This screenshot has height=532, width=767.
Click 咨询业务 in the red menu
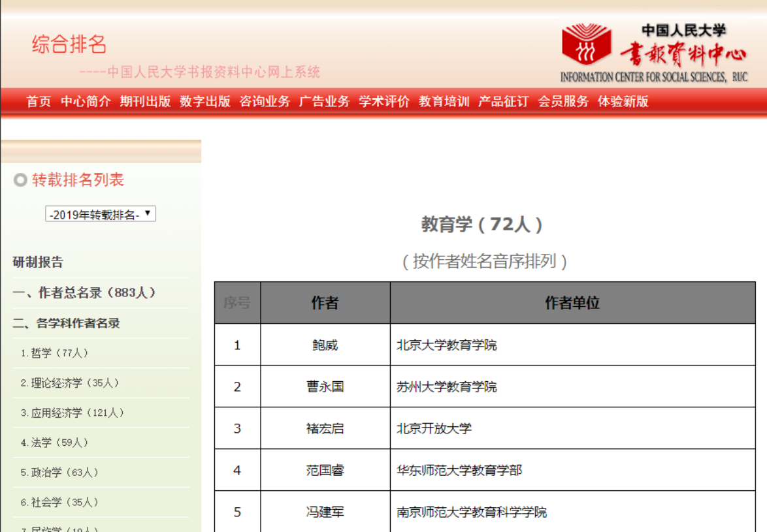[265, 101]
